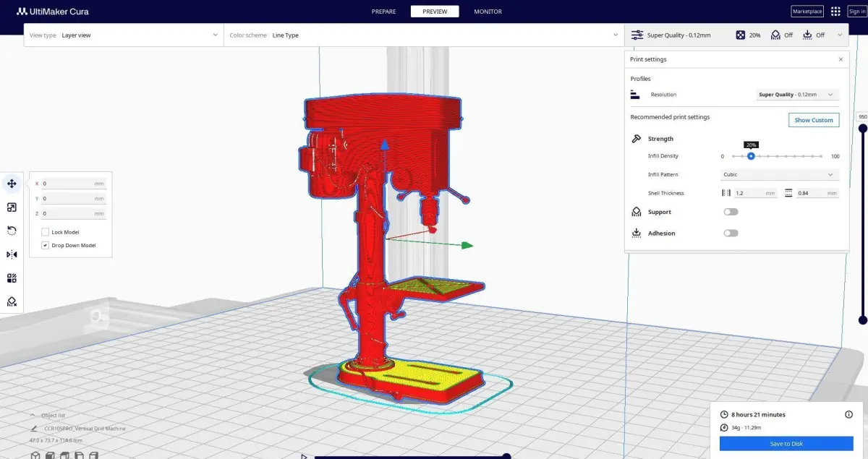
Task: Click the wall thickness 1.2 mm field
Action: coord(754,193)
